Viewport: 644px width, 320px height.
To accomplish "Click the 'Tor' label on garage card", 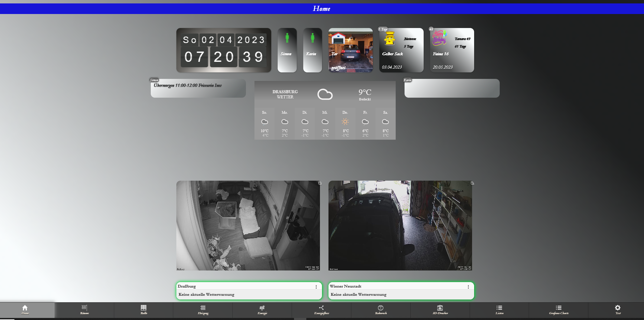I will (334, 54).
